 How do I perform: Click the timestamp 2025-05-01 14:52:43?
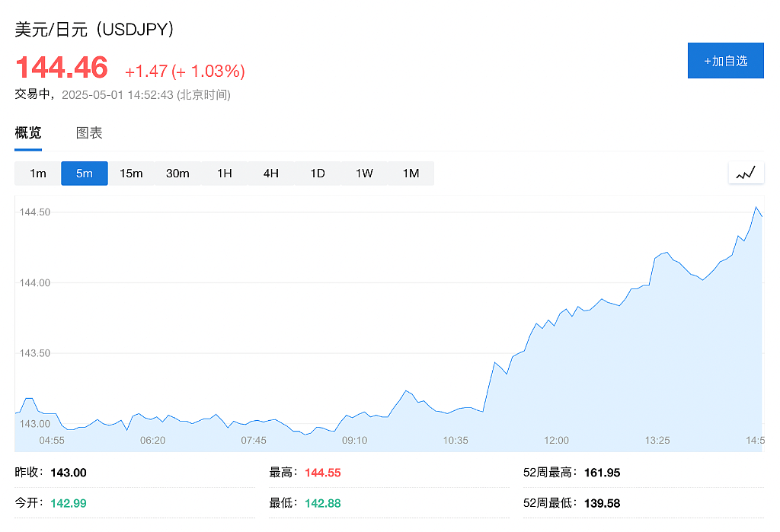pos(117,94)
